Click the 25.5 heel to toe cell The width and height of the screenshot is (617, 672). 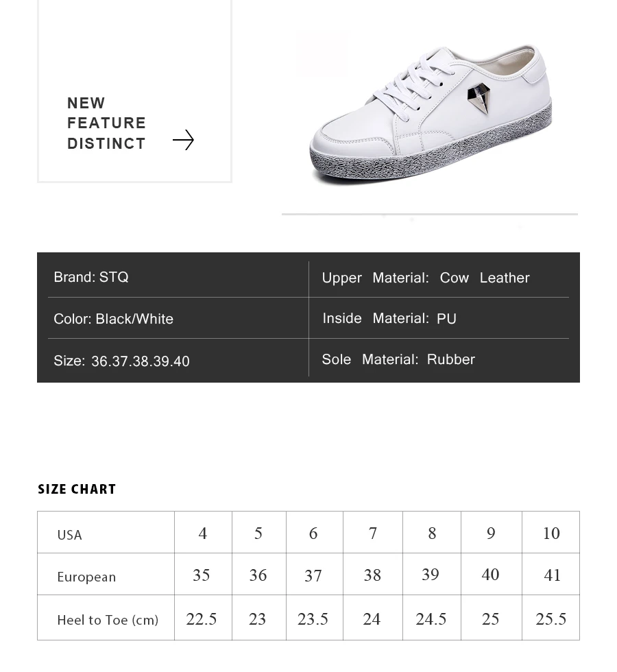551,619
